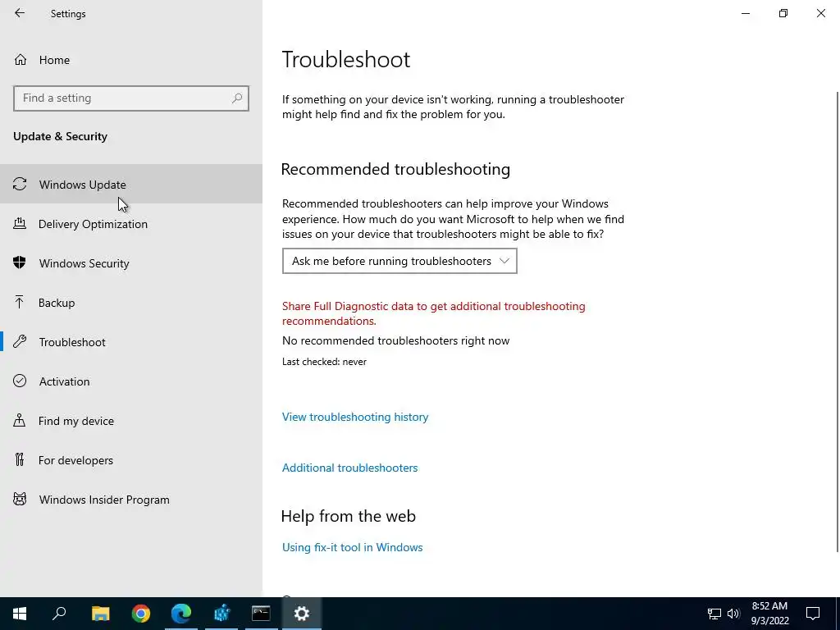Screen dimensions: 840x630
Task: Click the Home house icon
Action: coord(21,59)
